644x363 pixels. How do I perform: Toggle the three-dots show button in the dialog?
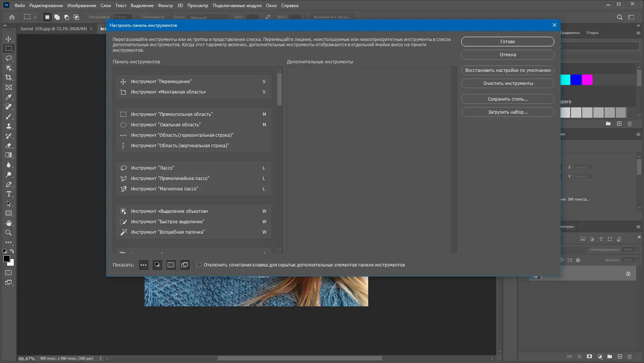point(143,265)
